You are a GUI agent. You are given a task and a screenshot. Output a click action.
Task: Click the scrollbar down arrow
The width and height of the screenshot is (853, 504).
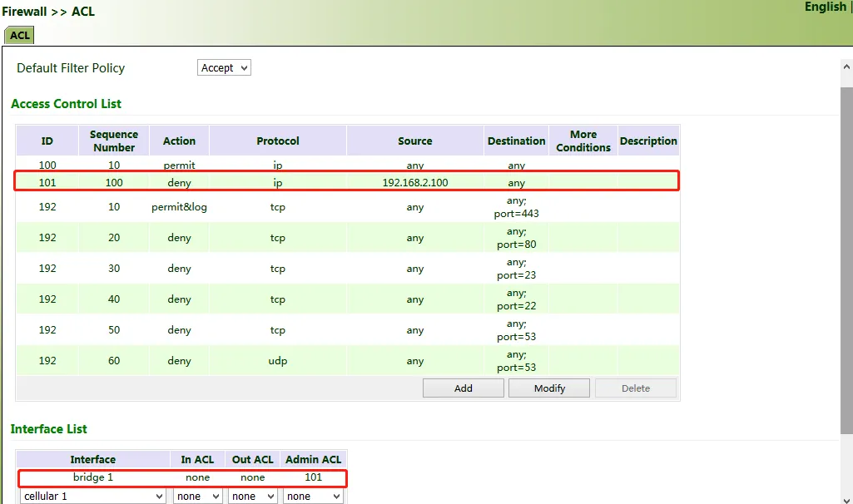[846, 500]
